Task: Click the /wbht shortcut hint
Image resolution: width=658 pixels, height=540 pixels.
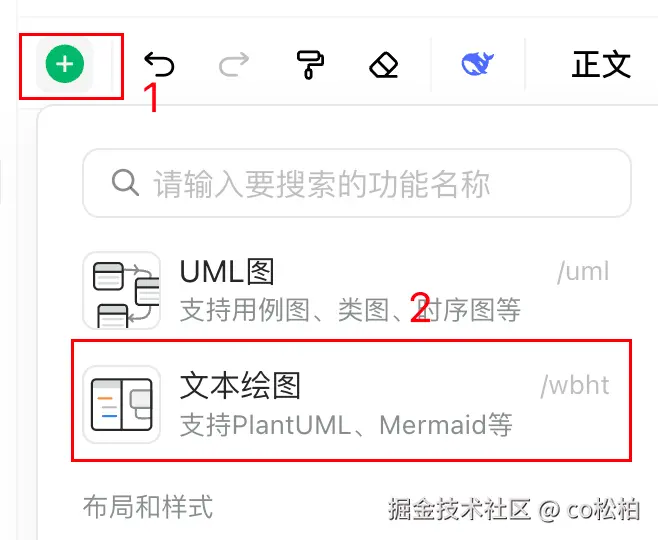Action: click(x=575, y=386)
